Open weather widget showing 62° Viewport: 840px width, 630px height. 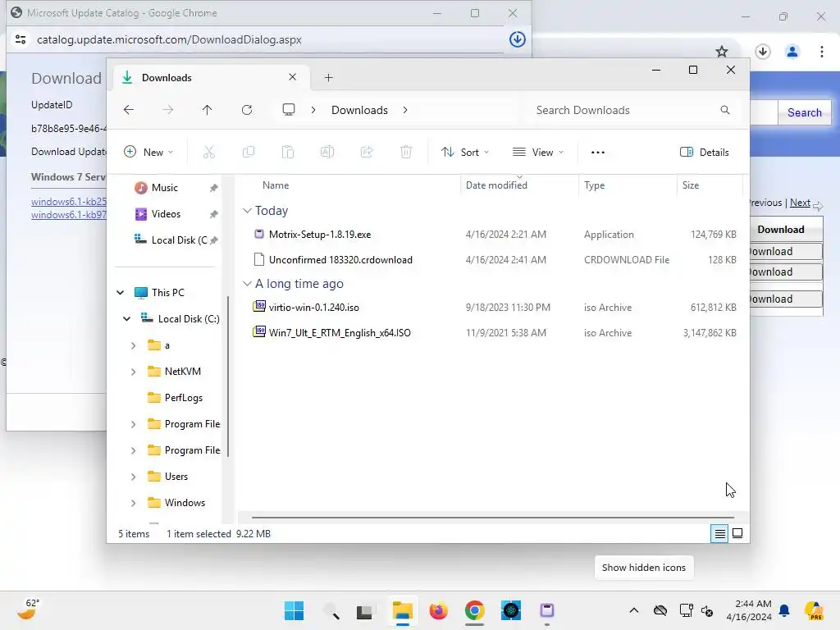(x=29, y=609)
